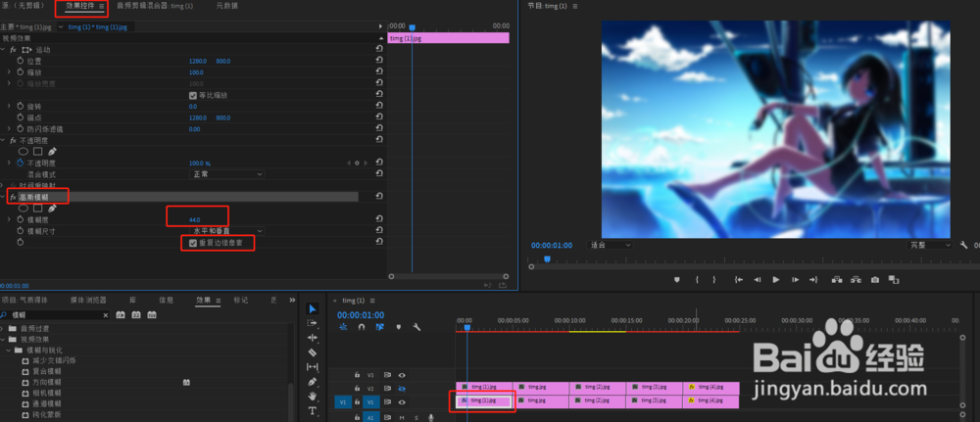Click the Comparison View icon

pos(894,280)
